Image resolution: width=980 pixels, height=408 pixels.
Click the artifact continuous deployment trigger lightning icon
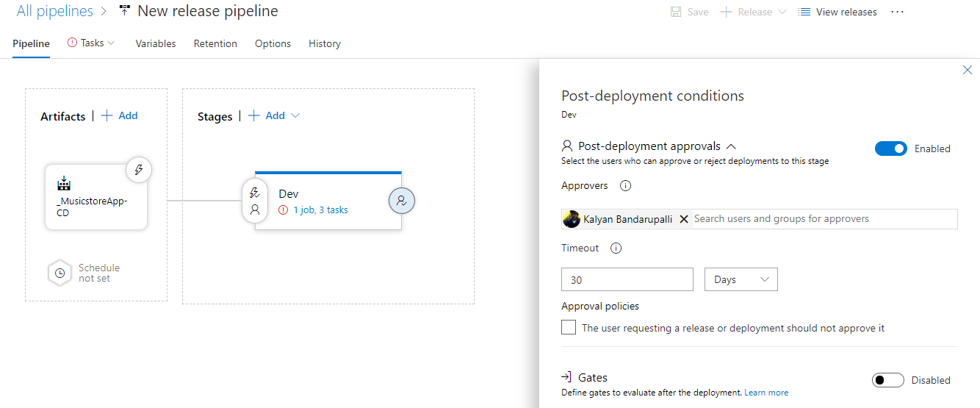tap(139, 170)
